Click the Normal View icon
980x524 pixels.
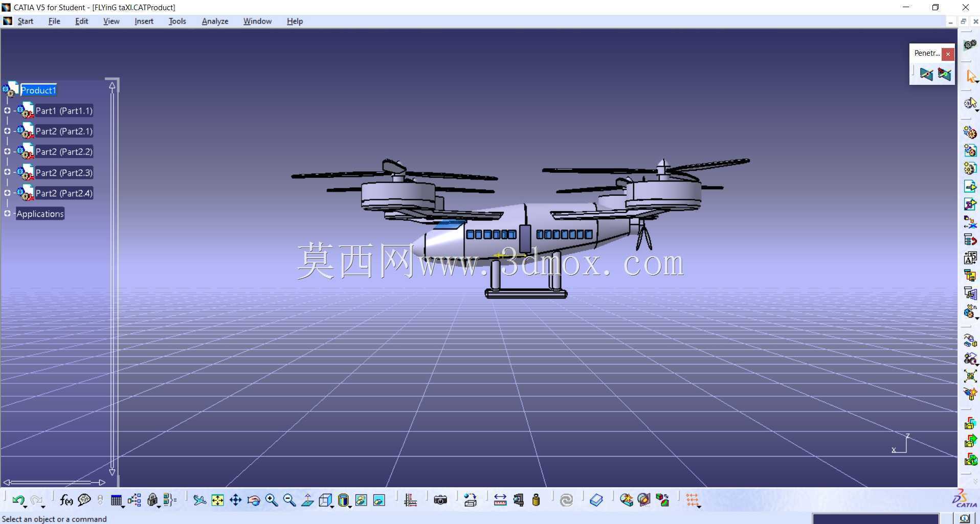(x=307, y=500)
